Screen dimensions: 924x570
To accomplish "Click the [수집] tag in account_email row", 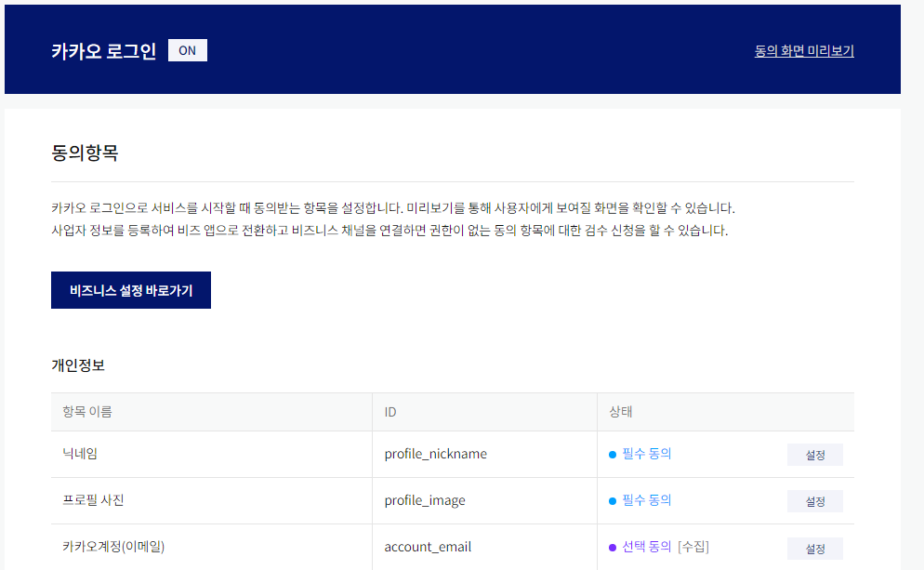I will click(693, 547).
